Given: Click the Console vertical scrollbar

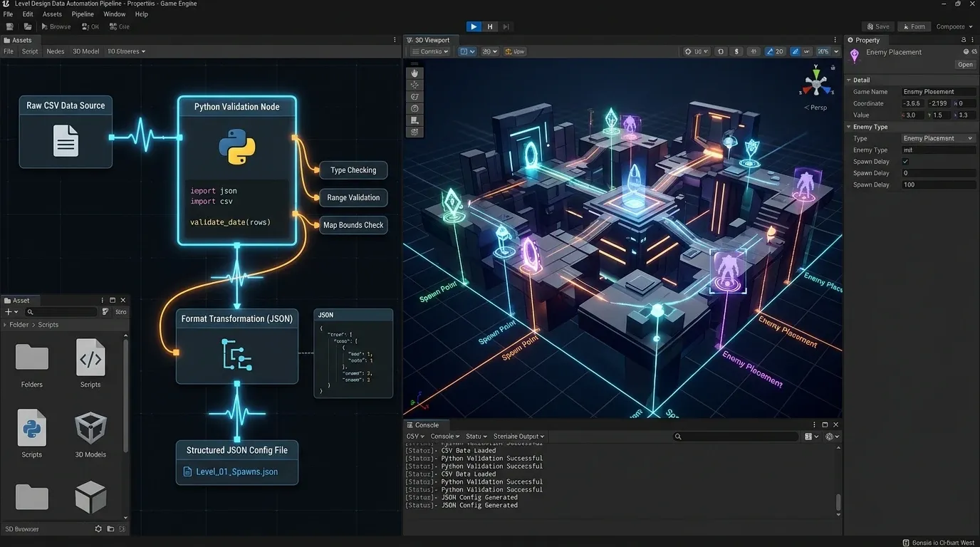Looking at the screenshot, I should tap(838, 501).
